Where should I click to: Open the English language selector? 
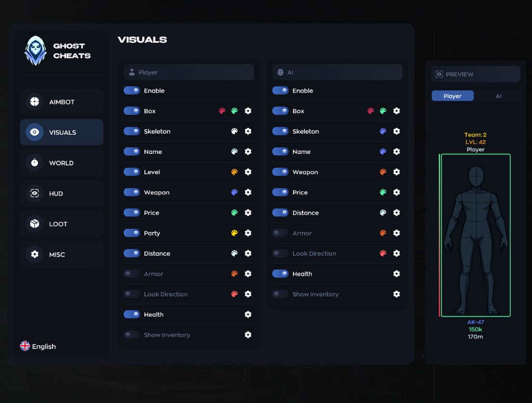click(38, 346)
